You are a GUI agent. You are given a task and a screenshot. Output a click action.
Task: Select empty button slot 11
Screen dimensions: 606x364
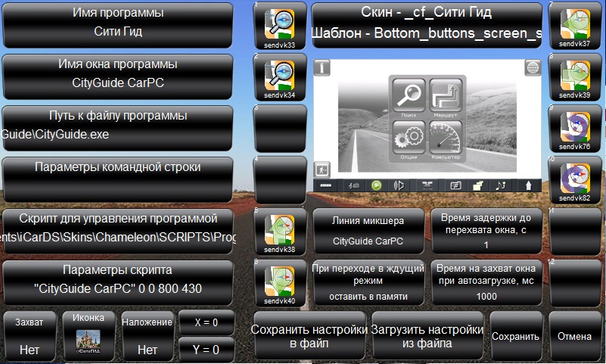click(575, 232)
